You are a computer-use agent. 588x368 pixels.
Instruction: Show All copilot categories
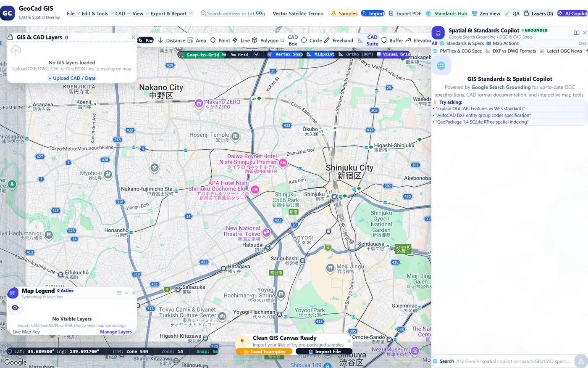[x=434, y=43]
